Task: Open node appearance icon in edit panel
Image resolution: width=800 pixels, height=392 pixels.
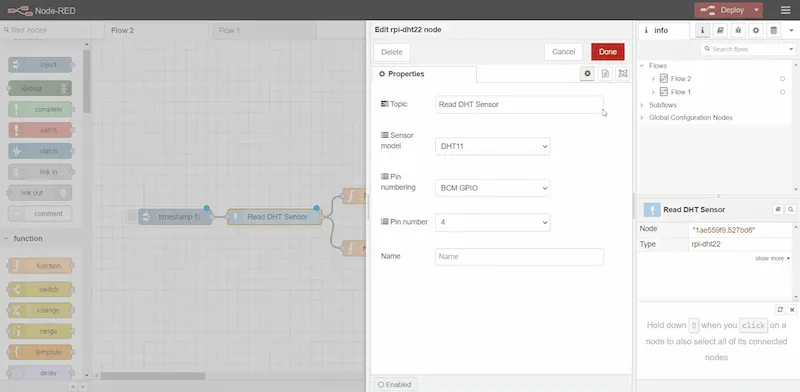Action: tap(622, 74)
